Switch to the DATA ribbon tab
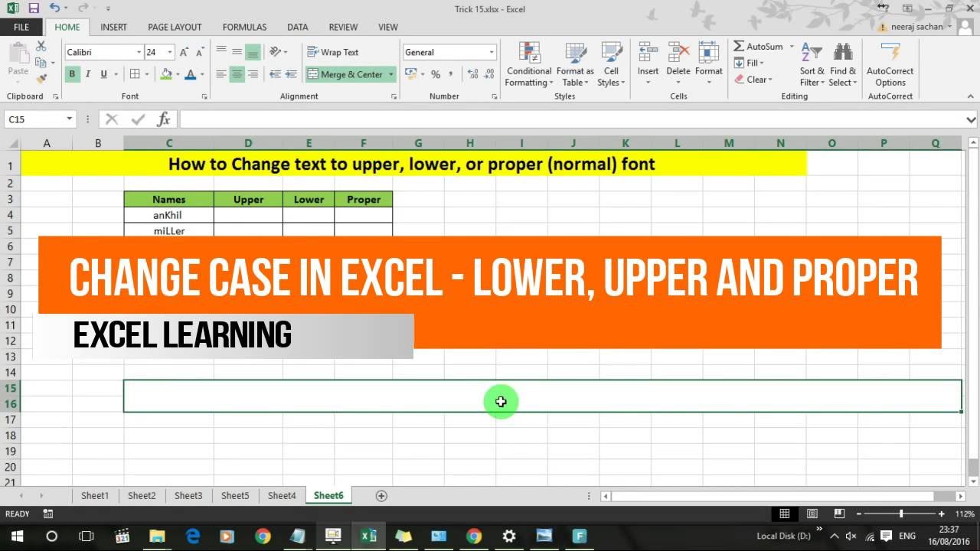The height and width of the screenshot is (551, 980). 298,27
